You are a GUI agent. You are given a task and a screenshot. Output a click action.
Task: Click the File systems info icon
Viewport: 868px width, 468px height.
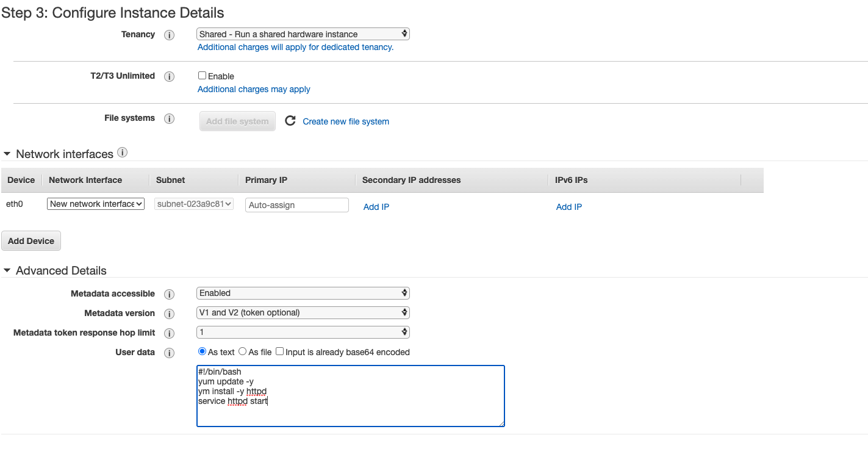[x=170, y=118]
